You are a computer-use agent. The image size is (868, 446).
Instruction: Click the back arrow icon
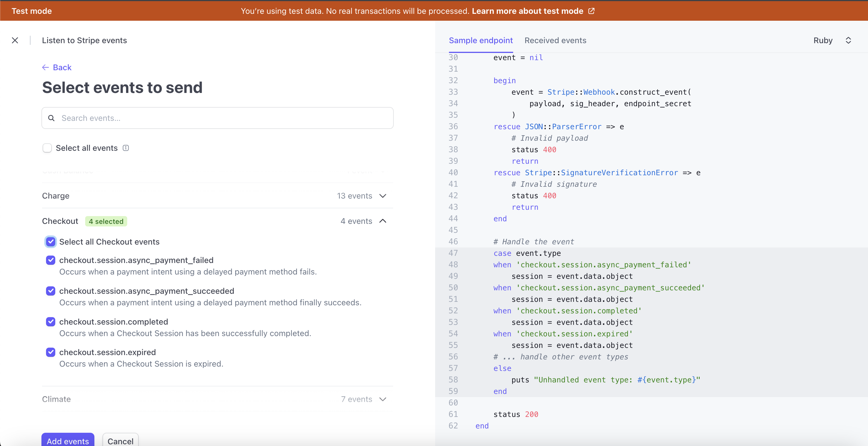45,67
